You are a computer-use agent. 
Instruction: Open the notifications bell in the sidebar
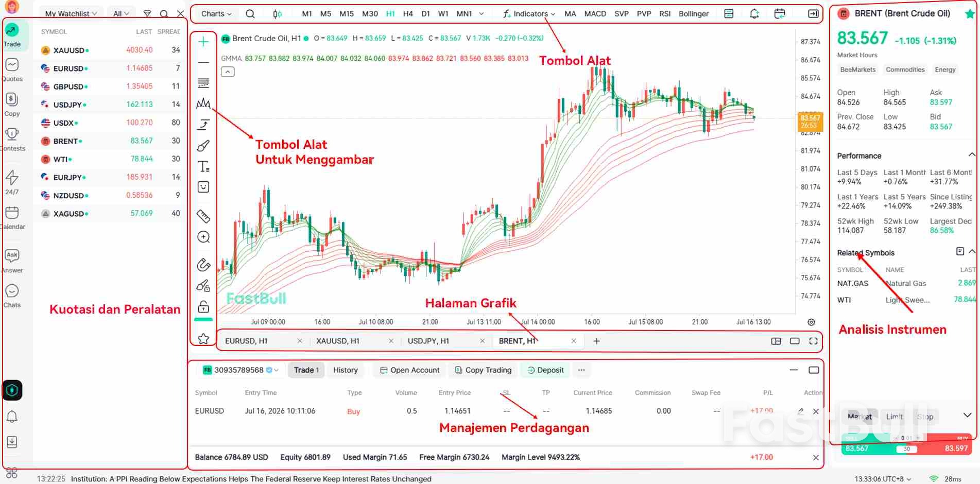pos(12,417)
